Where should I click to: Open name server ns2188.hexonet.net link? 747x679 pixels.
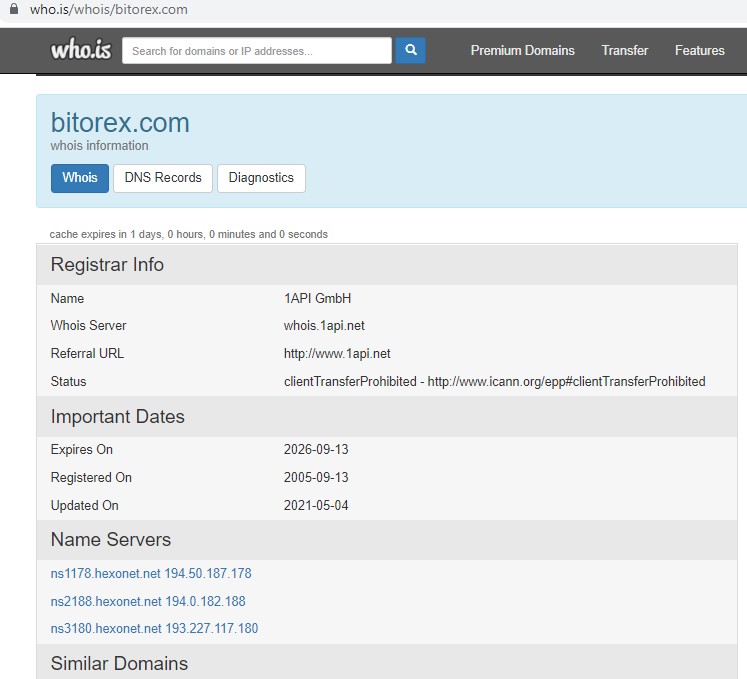tap(148, 601)
